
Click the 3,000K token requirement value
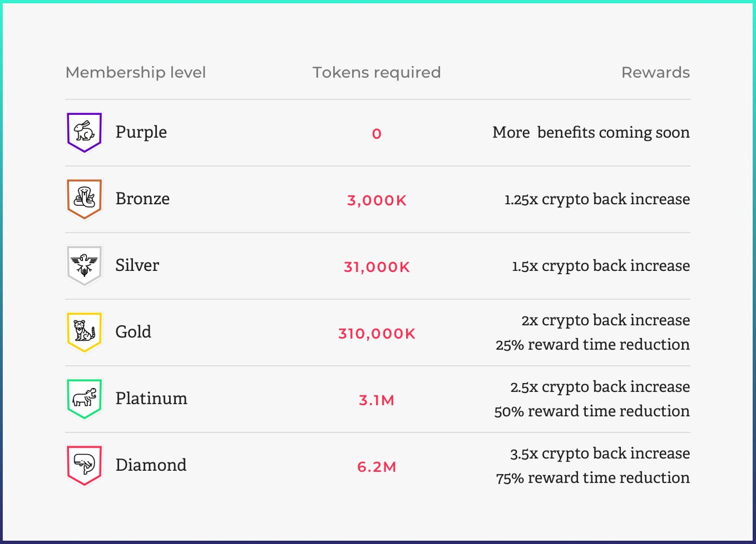coord(377,200)
